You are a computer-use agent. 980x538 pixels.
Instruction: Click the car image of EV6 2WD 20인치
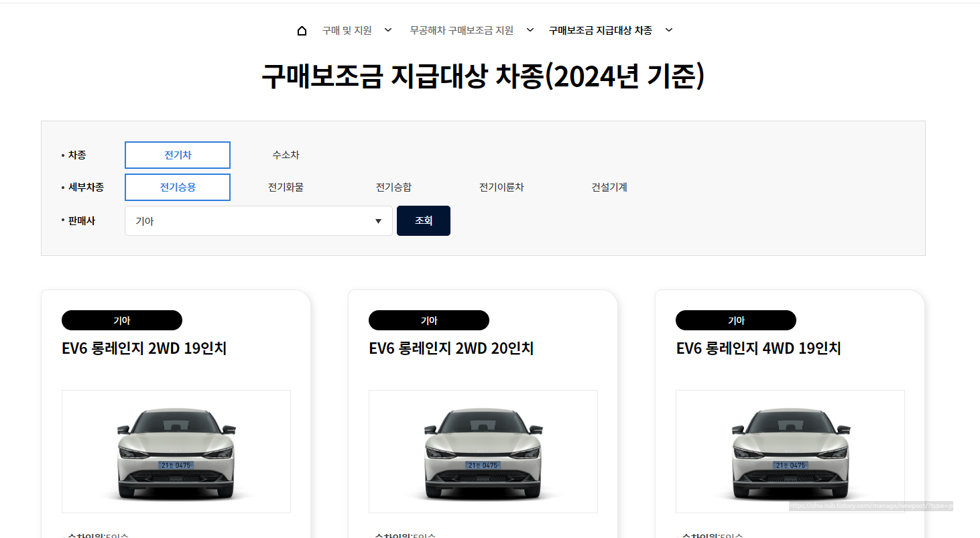(x=483, y=452)
